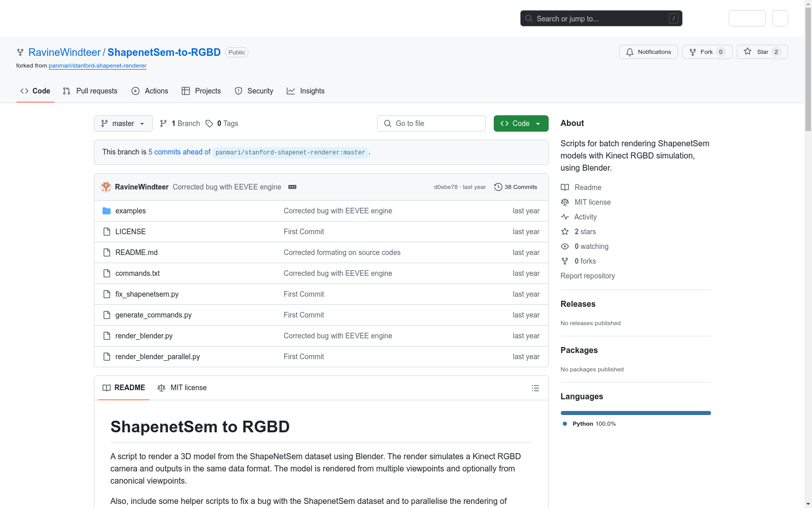Click the fork icon next to 0 forks

click(x=565, y=261)
